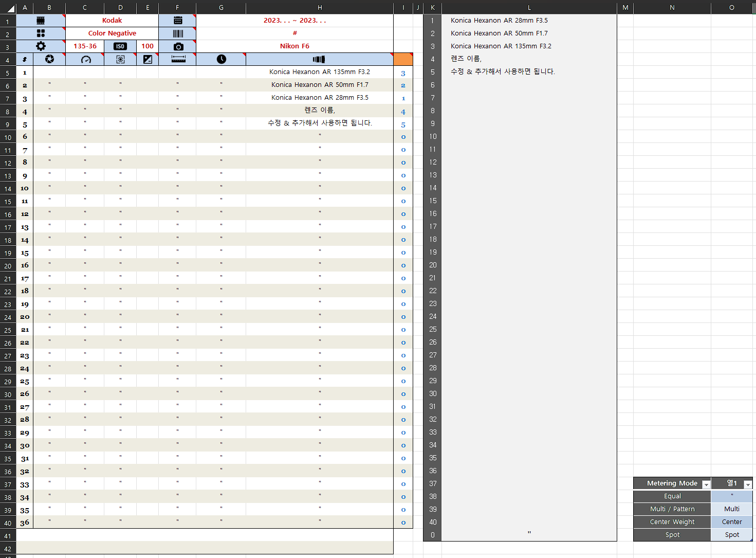
Task: Click the calendar date icon cell
Action: [x=178, y=21]
